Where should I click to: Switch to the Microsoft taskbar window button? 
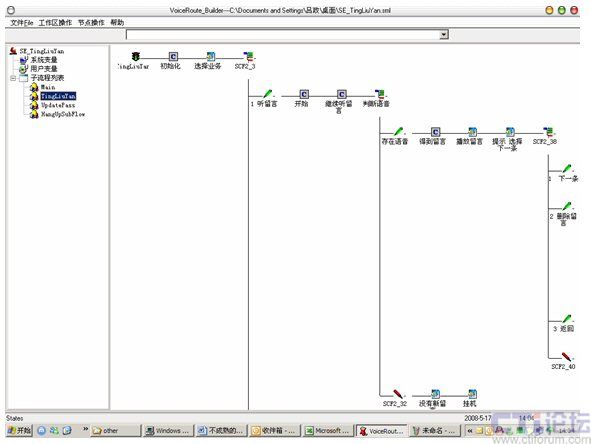[328, 430]
